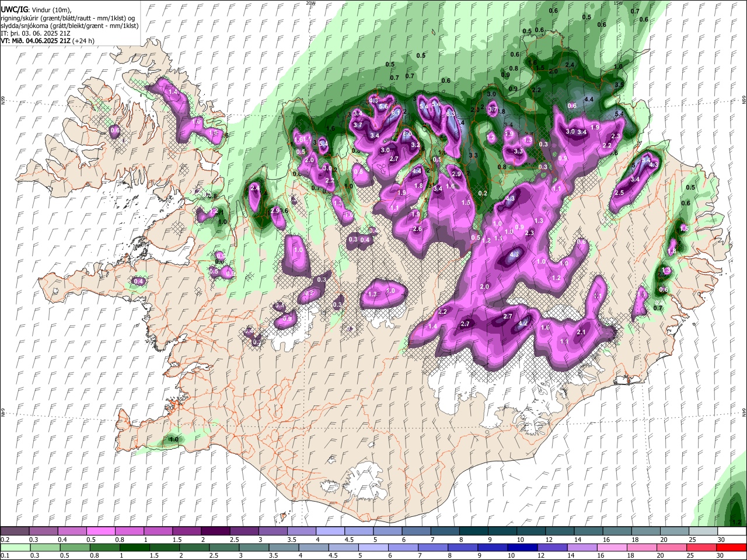Image resolution: width=747 pixels, height=560 pixels.
Task: Click the '20W' longitude label on the top edge
Action: click(x=310, y=3)
